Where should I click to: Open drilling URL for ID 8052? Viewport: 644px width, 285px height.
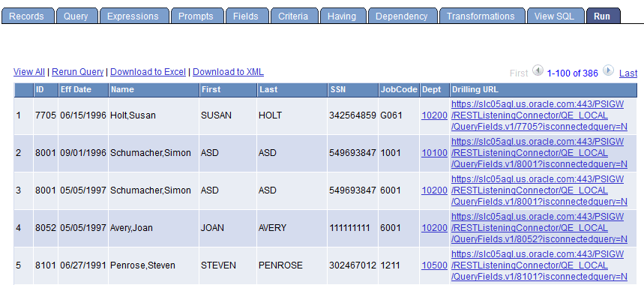(539, 228)
